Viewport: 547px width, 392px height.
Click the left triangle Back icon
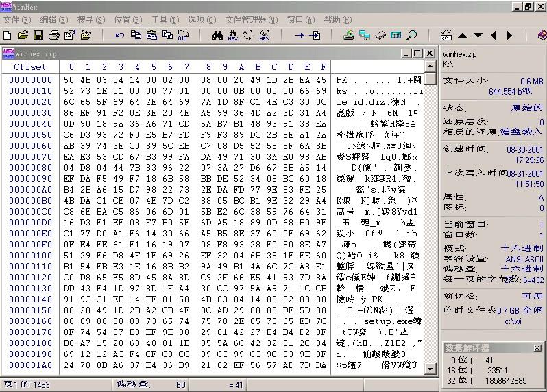coord(494,35)
